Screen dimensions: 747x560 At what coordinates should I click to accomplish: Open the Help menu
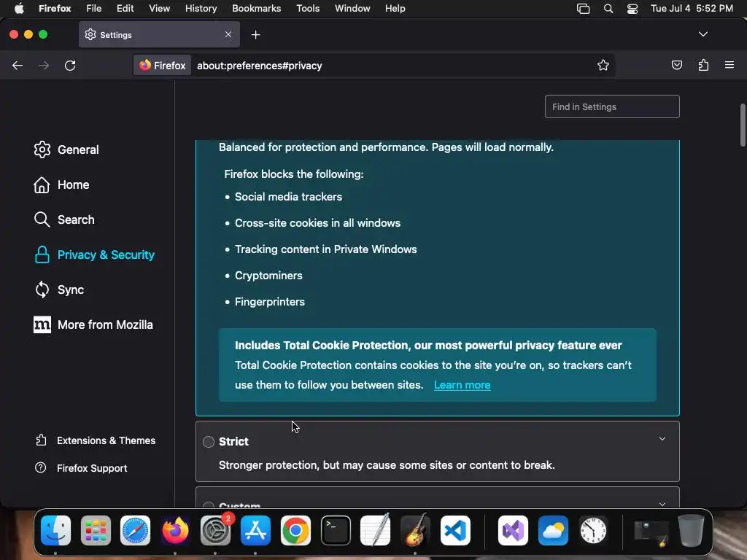tap(395, 9)
